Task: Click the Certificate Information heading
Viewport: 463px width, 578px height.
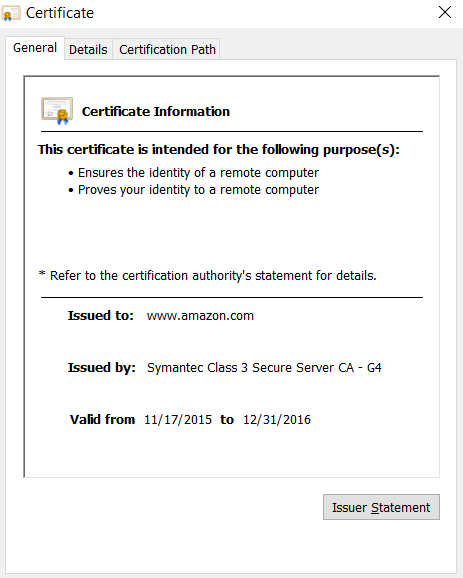Action: [156, 111]
